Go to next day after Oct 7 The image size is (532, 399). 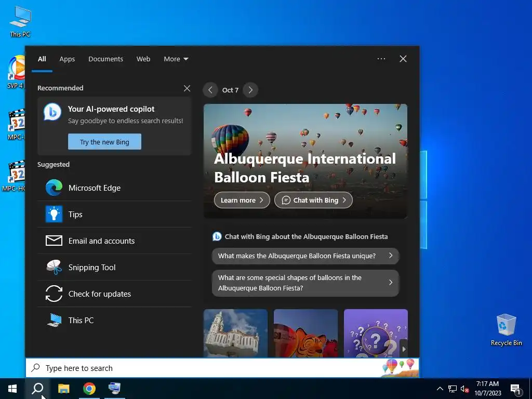(x=250, y=90)
